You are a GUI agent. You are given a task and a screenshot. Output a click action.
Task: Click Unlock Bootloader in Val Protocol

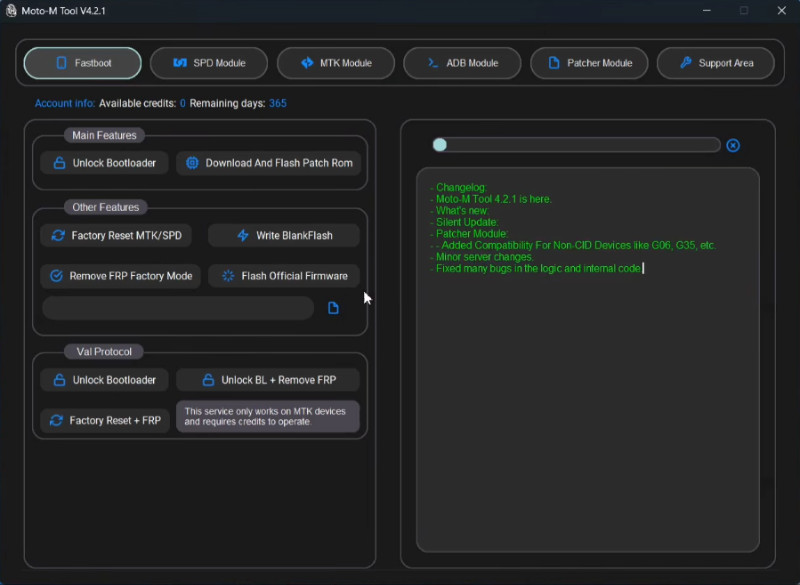pyautogui.click(x=105, y=380)
